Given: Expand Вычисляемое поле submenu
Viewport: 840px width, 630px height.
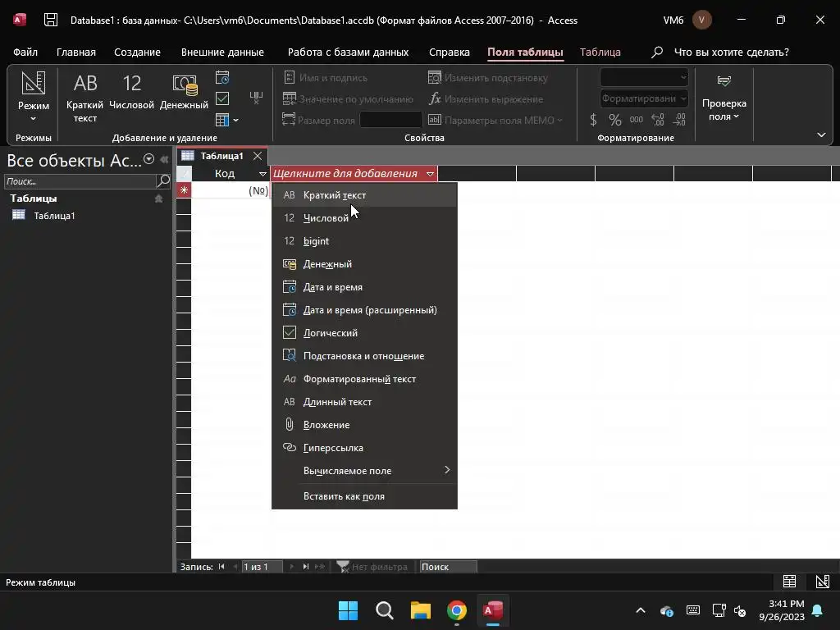Looking at the screenshot, I should click(364, 470).
